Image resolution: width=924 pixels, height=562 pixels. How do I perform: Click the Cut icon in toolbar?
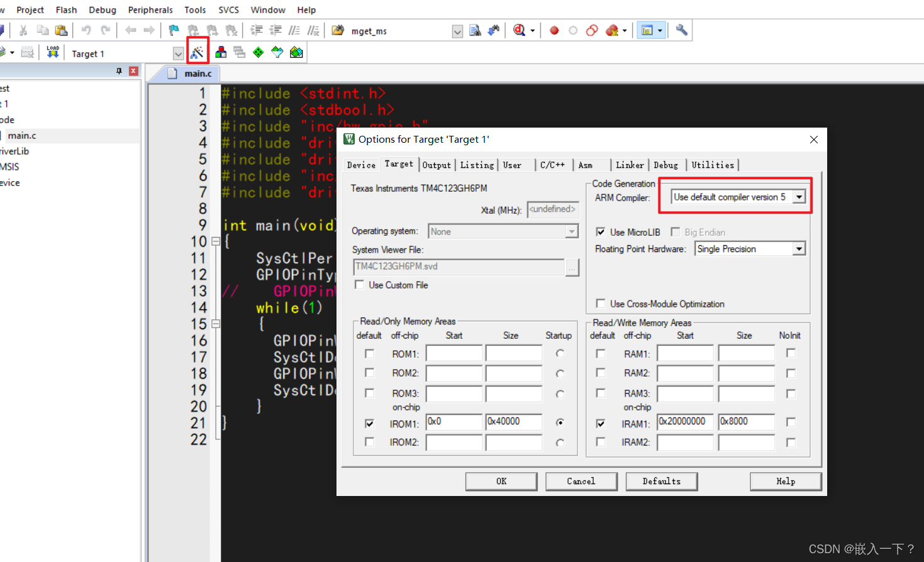point(23,30)
